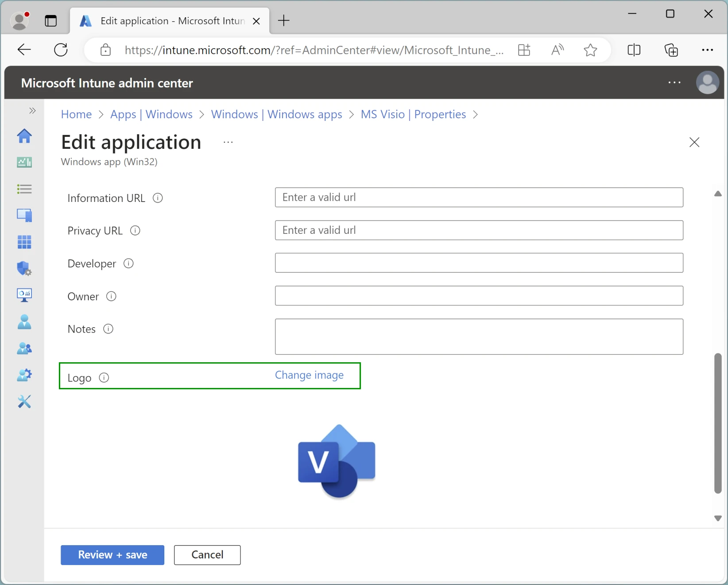Open Edge tab actions menu
The width and height of the screenshot is (728, 585).
tap(51, 21)
